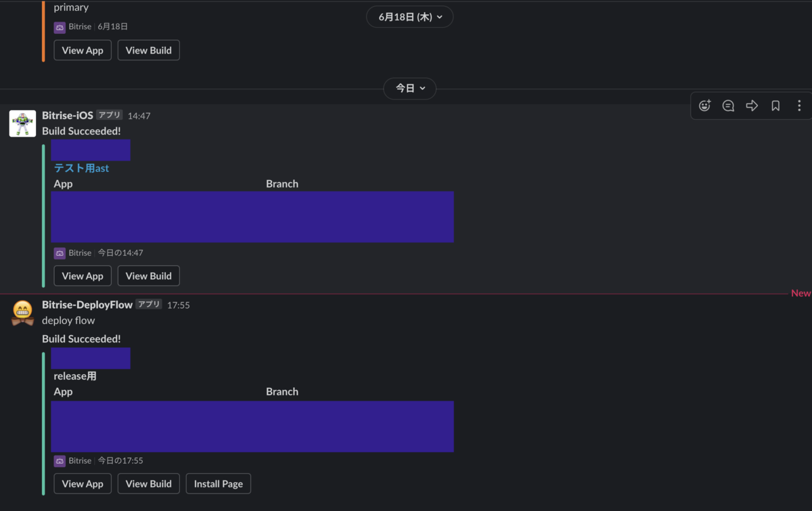This screenshot has height=511, width=812.
Task: Bookmark the Bitrise-iOS message
Action: (x=775, y=106)
